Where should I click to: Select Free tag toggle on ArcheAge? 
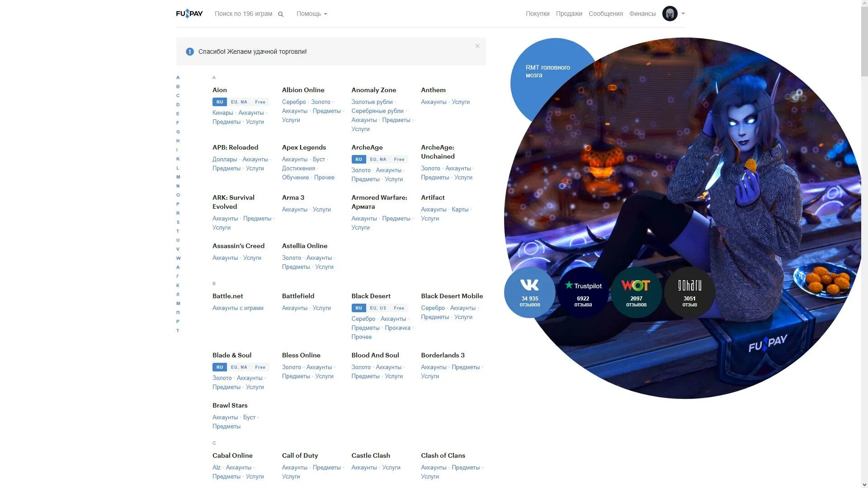tap(399, 159)
